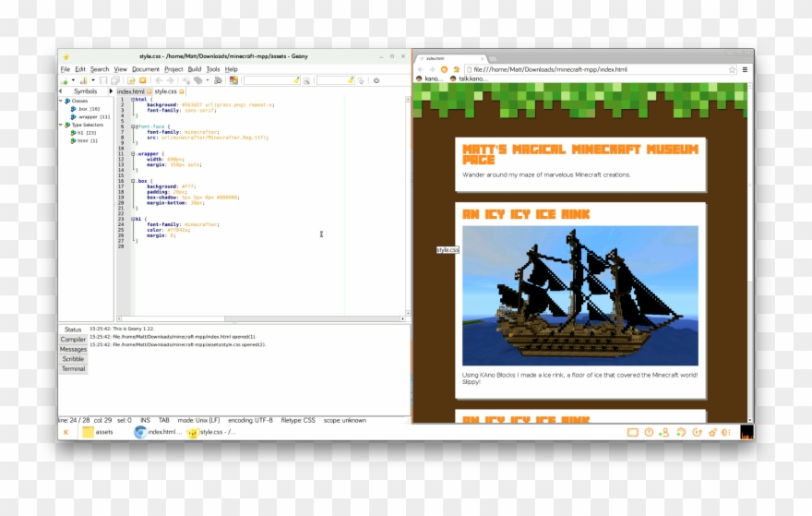Click the Execute gears icon in Geany toolbar

218,81
